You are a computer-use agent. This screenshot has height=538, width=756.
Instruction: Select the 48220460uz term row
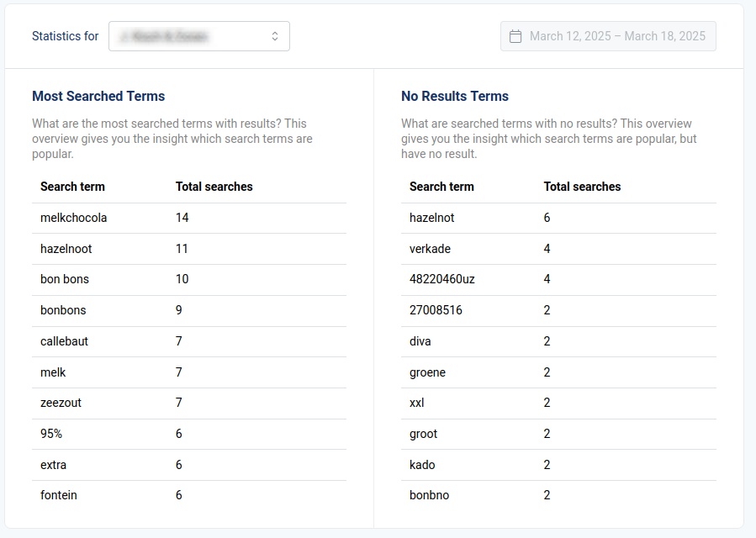pyautogui.click(x=442, y=279)
